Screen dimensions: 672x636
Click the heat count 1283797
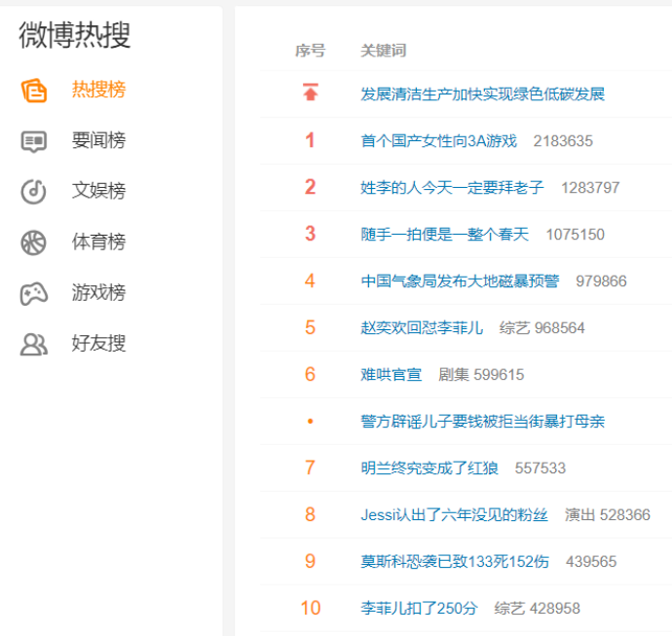(590, 188)
